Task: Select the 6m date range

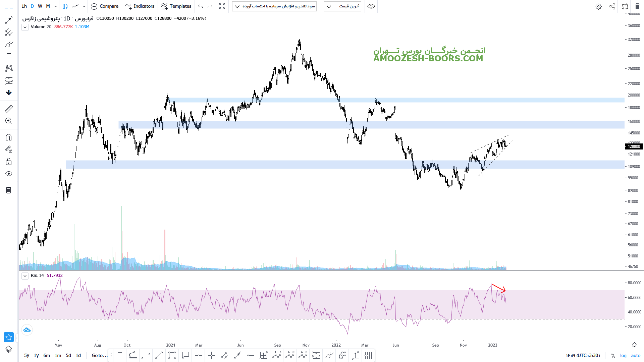Action: (x=47, y=355)
